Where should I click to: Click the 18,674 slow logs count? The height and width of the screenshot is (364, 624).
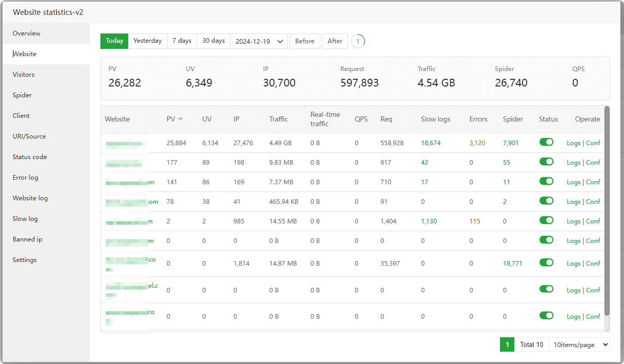click(430, 143)
